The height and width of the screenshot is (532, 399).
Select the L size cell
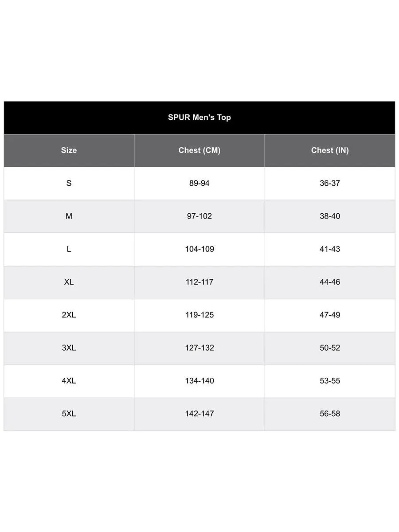[x=69, y=249]
